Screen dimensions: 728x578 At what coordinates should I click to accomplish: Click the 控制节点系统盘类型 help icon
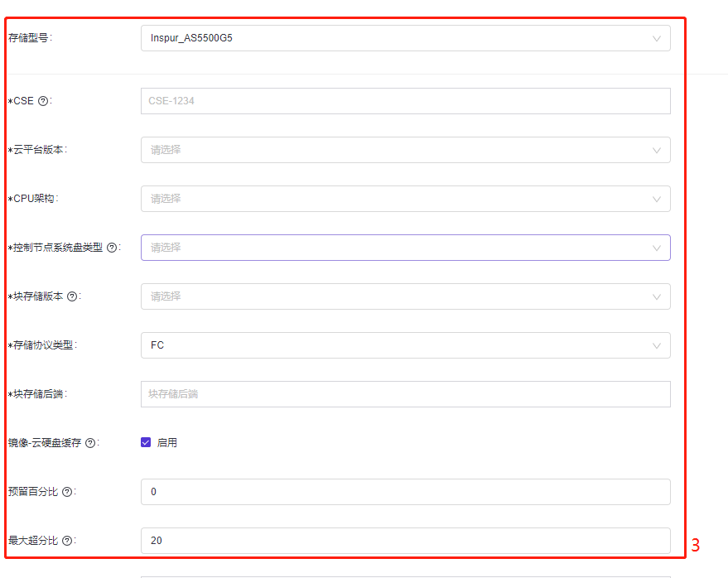tap(112, 248)
